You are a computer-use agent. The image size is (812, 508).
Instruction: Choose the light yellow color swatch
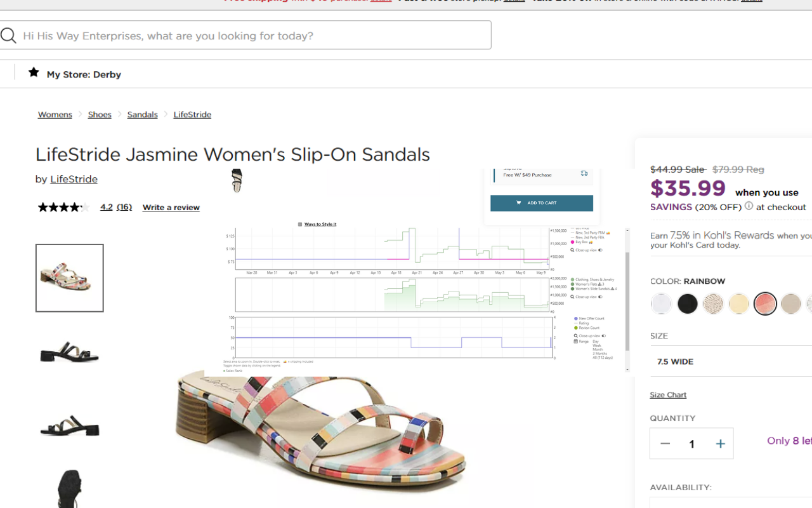point(739,304)
